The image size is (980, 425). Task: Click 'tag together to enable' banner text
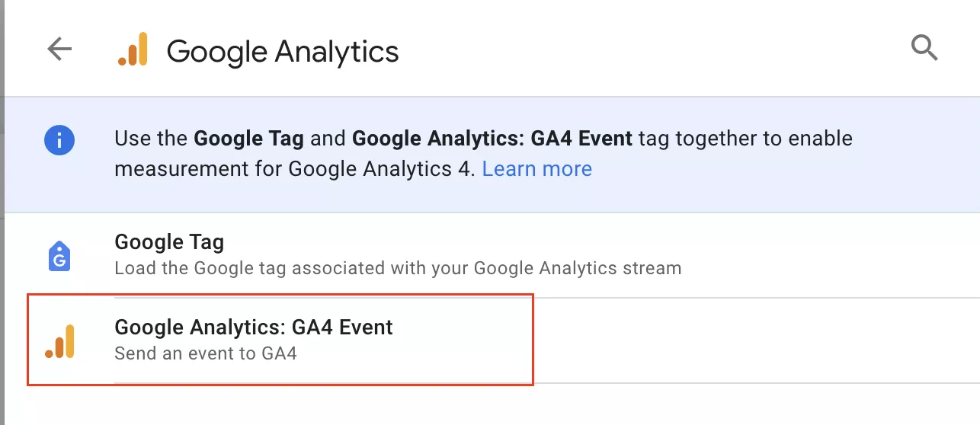(x=745, y=139)
